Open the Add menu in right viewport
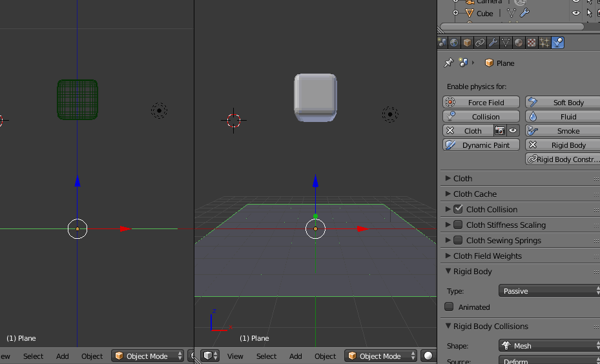 [295, 356]
